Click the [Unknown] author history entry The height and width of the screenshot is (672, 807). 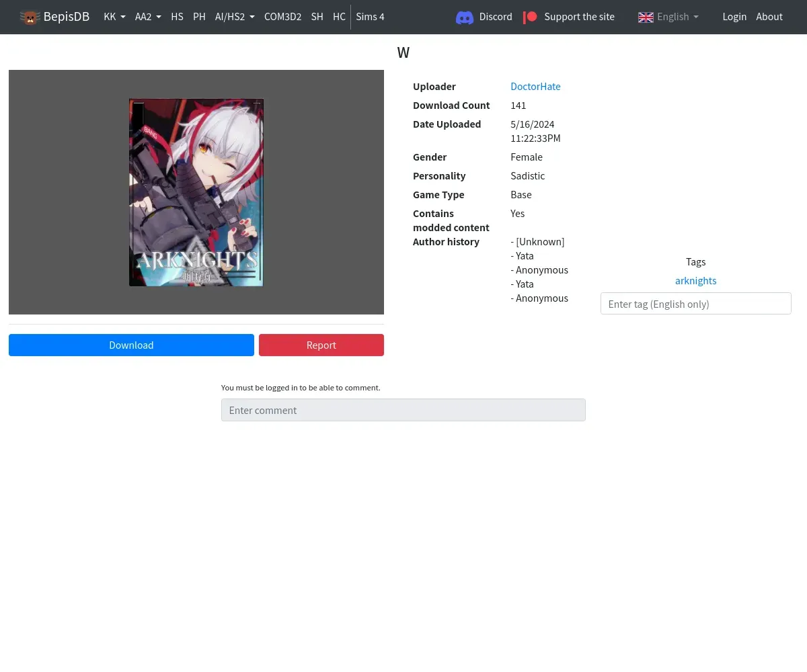(538, 242)
